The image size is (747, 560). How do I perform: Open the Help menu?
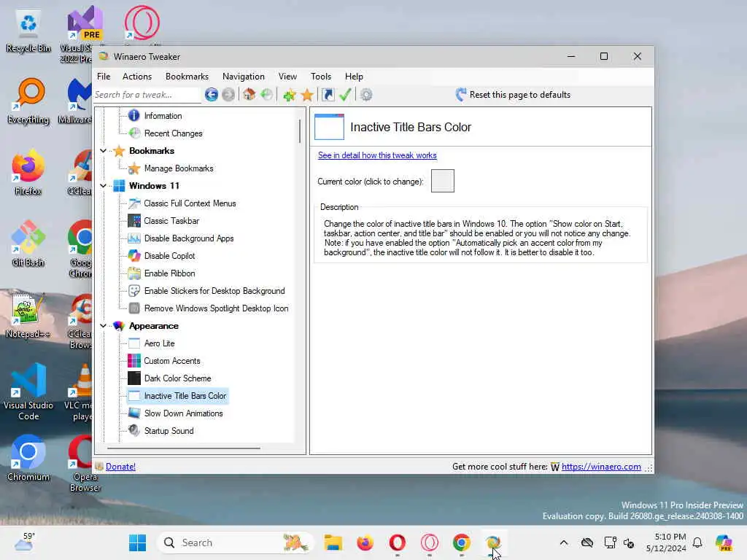click(354, 76)
